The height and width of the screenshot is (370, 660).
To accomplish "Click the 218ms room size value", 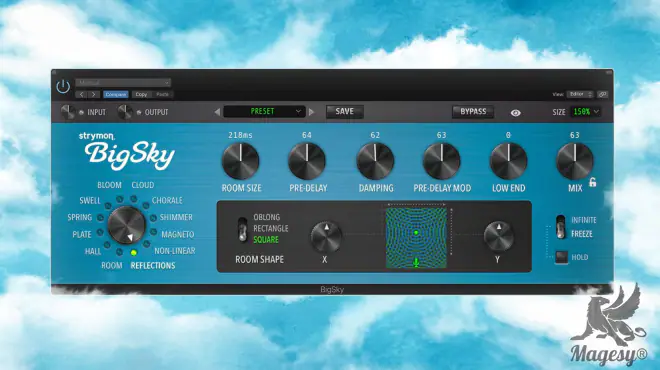I will coord(240,135).
